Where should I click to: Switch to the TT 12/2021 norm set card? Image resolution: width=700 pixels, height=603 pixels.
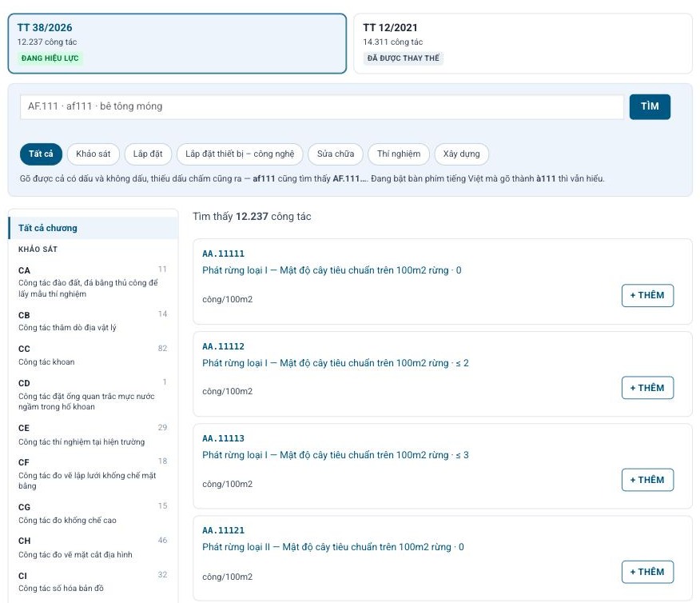pyautogui.click(x=523, y=43)
